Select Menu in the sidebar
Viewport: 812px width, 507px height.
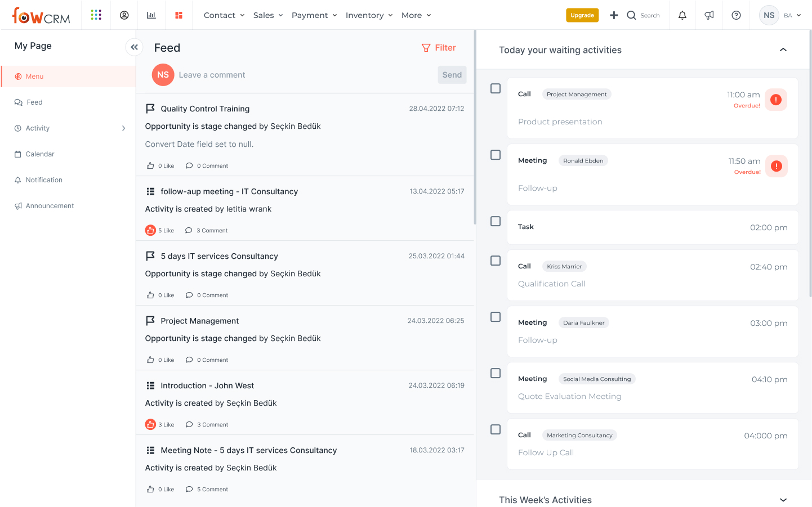point(68,77)
